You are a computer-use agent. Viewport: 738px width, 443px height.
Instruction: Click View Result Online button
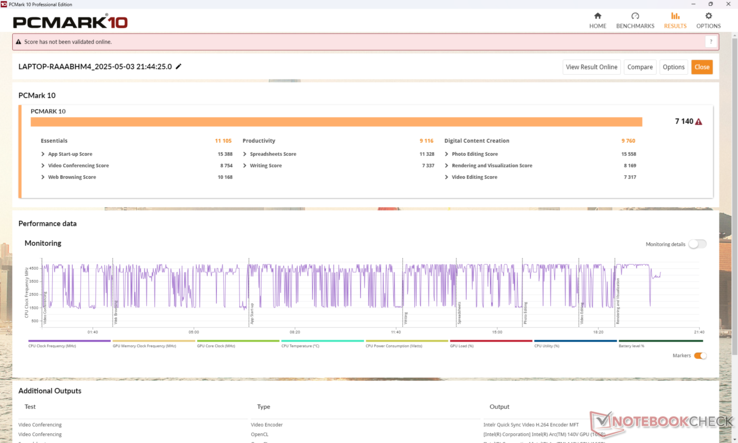pos(592,67)
